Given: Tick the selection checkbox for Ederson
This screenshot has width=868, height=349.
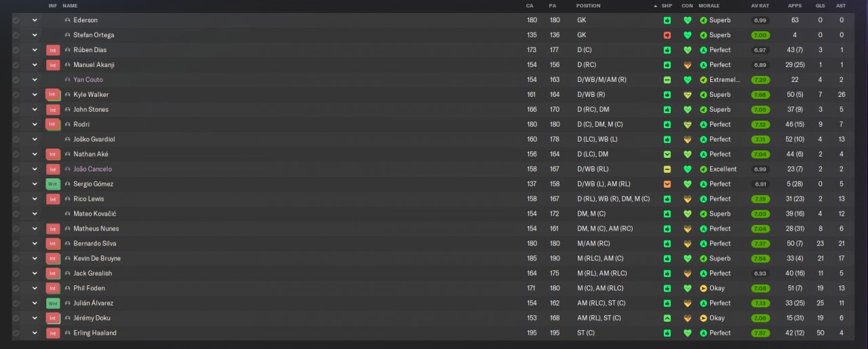Looking at the screenshot, I should 16,20.
